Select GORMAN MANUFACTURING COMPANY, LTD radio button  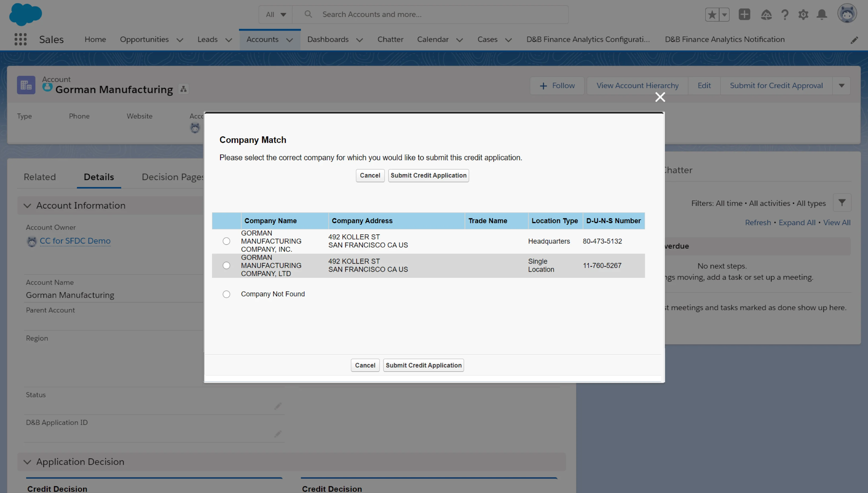coord(227,265)
